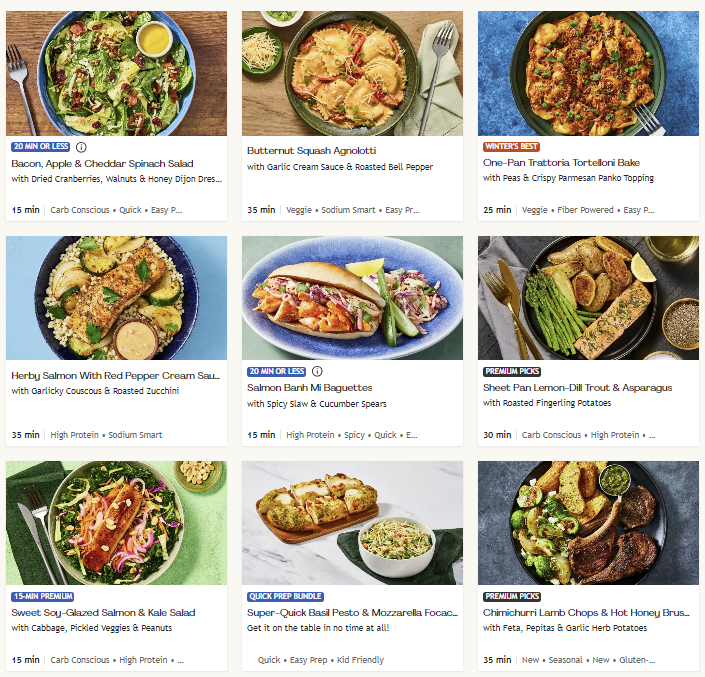
Task: Open Sheet Pan Lemon-Dill Trout & Asparagus title
Action: pos(577,388)
